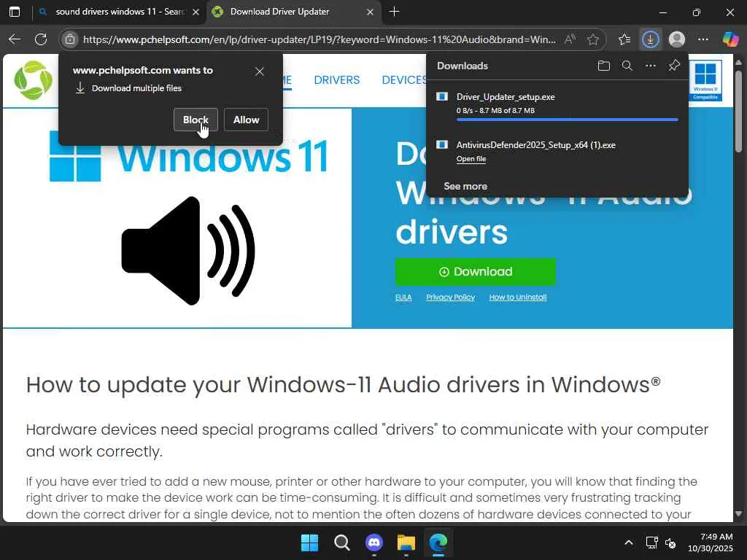Viewport: 747px width, 560px height.
Task: Click See more in Downloads panel
Action: point(465,186)
